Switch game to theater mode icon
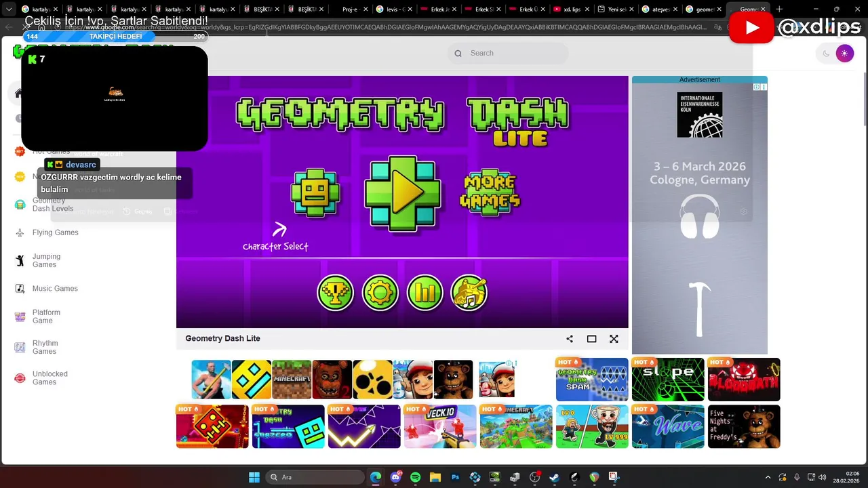 [x=591, y=339]
